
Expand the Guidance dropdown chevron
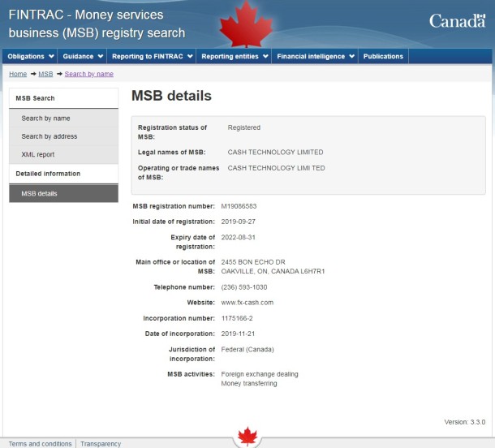tap(101, 57)
